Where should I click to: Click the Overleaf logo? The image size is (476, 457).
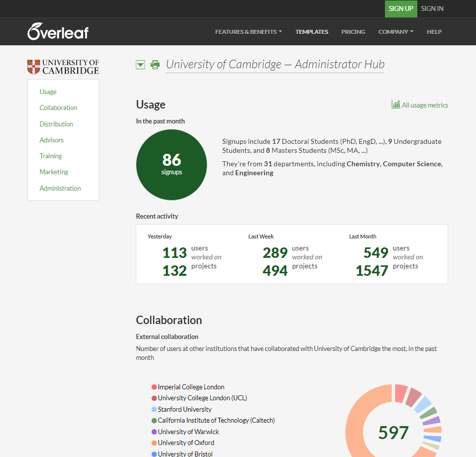(58, 31)
